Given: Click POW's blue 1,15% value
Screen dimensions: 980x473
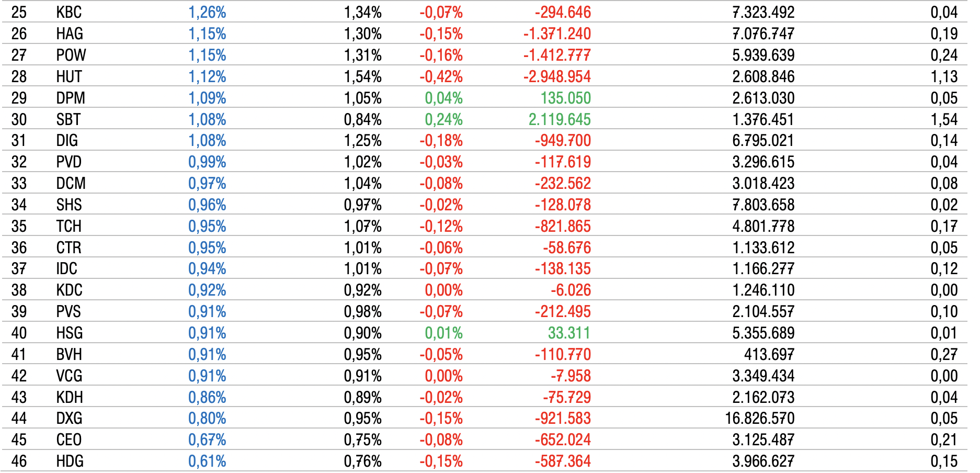Looking at the screenshot, I should 207,55.
